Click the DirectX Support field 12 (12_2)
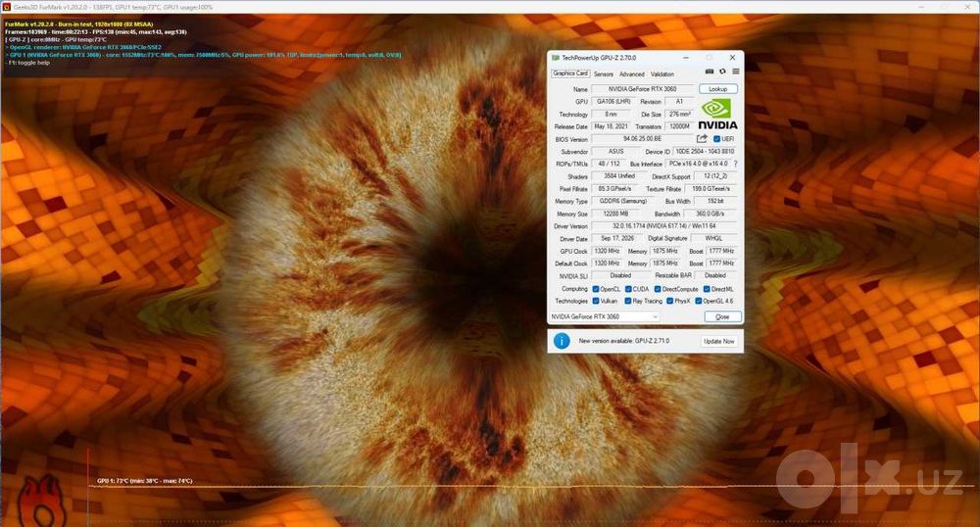Image resolution: width=980 pixels, height=527 pixels. click(715, 176)
